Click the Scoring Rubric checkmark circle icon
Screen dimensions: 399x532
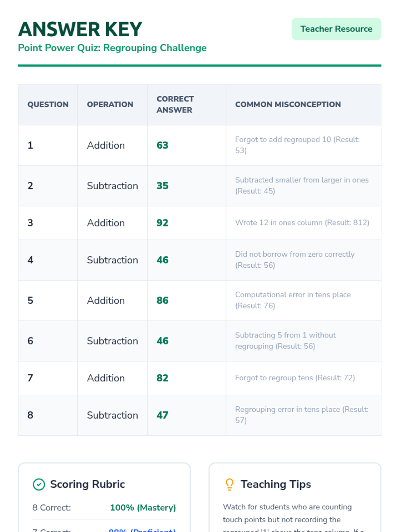[x=39, y=484]
